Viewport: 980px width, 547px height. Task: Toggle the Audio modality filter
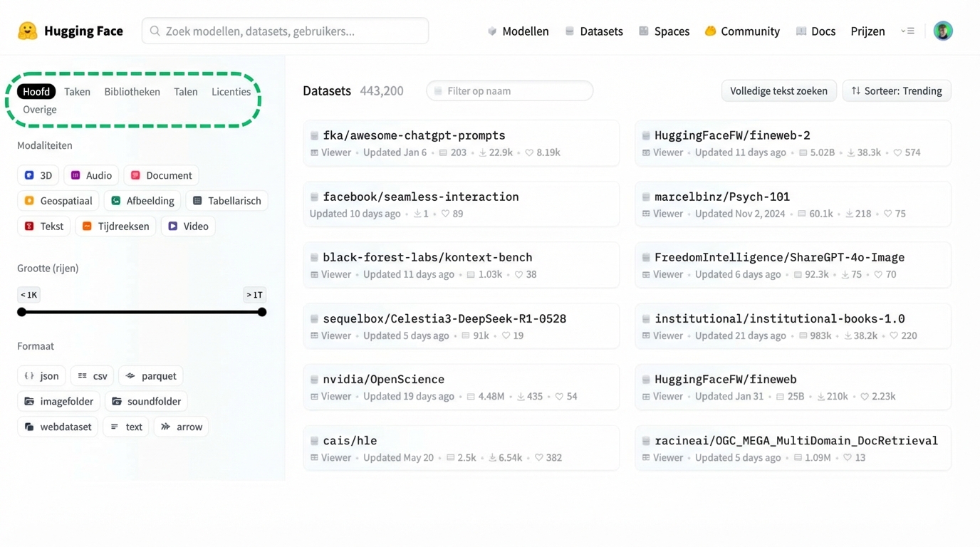(x=91, y=175)
